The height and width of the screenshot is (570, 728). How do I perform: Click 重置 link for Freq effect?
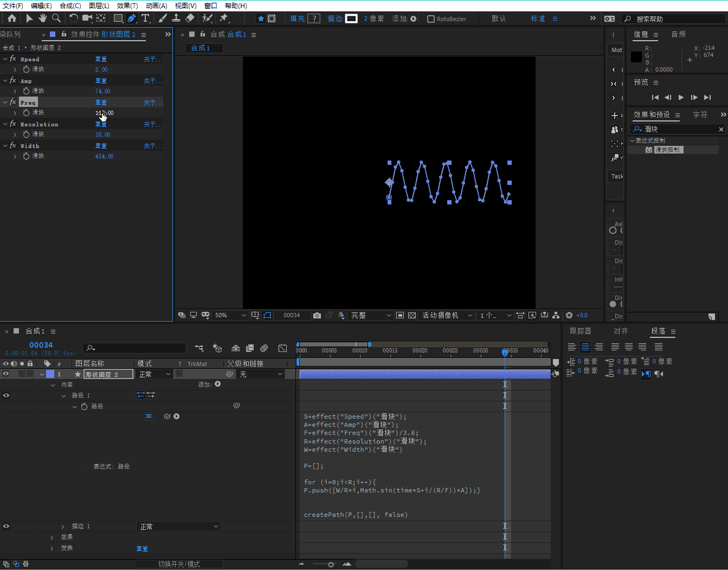click(x=101, y=103)
